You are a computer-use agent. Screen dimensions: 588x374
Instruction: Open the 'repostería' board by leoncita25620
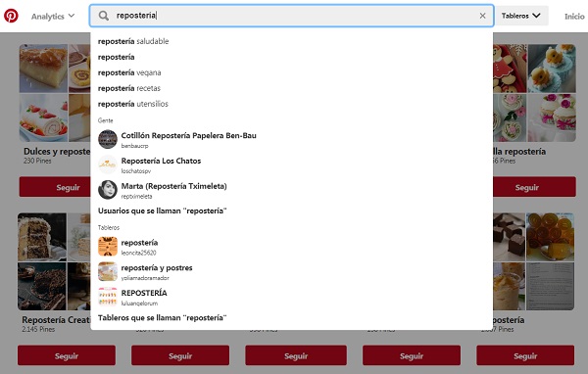click(139, 243)
